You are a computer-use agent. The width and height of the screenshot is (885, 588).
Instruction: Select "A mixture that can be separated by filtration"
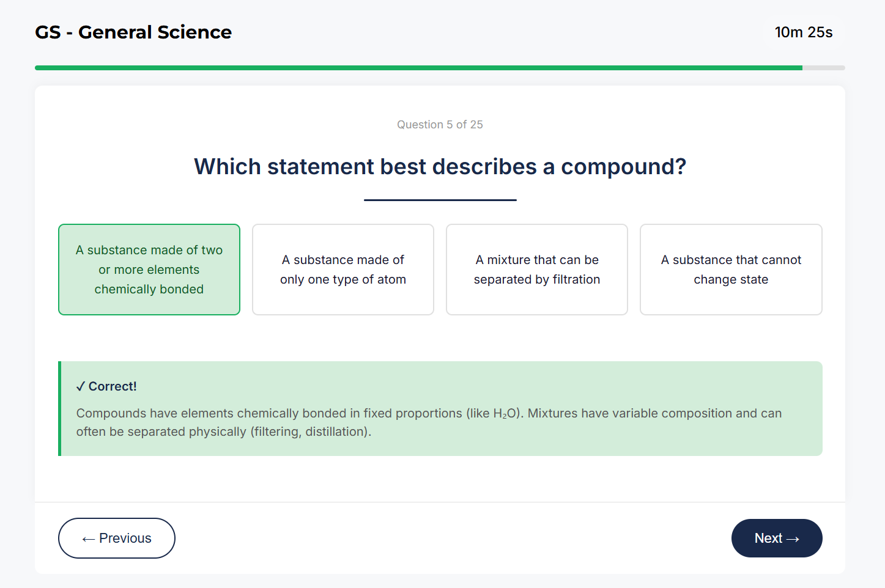(x=536, y=269)
